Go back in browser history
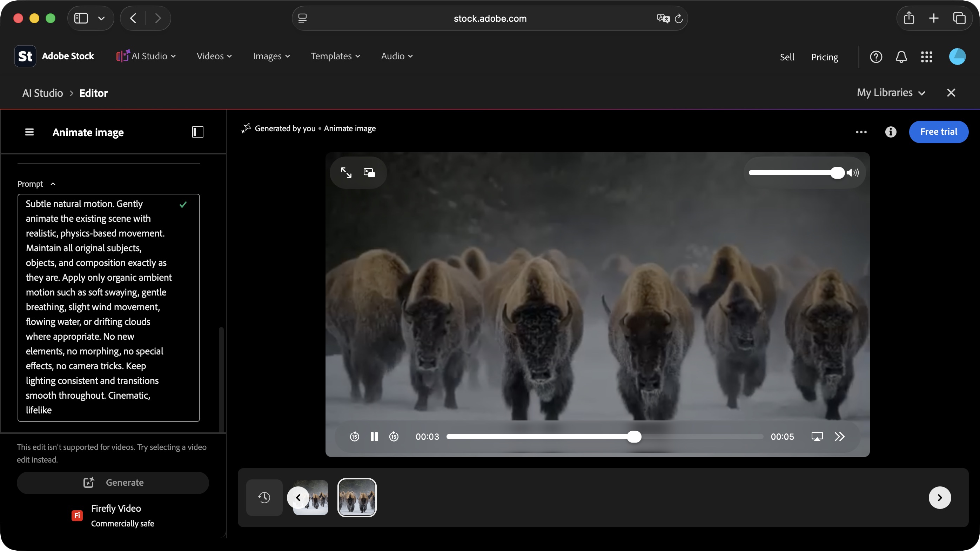980x551 pixels. coord(133,18)
